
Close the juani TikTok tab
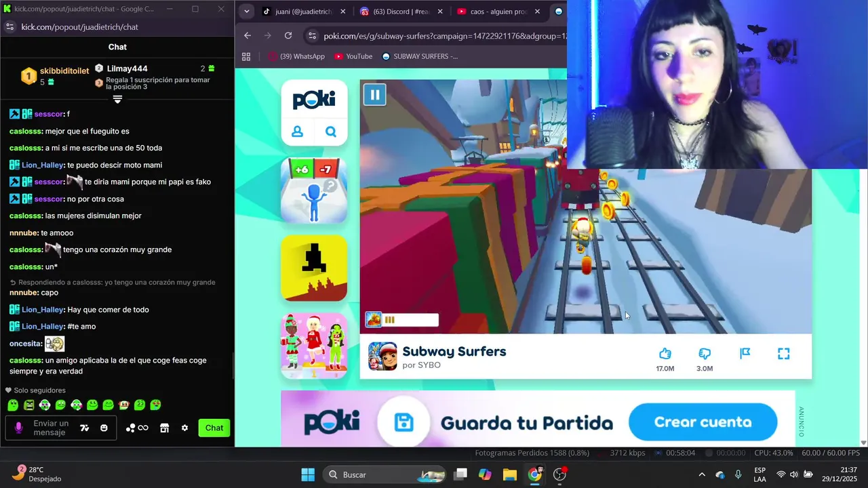[343, 12]
